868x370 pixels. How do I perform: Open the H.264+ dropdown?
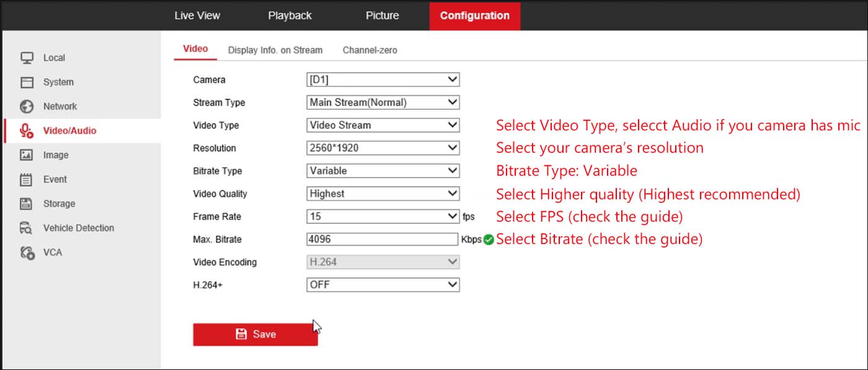pos(383,284)
